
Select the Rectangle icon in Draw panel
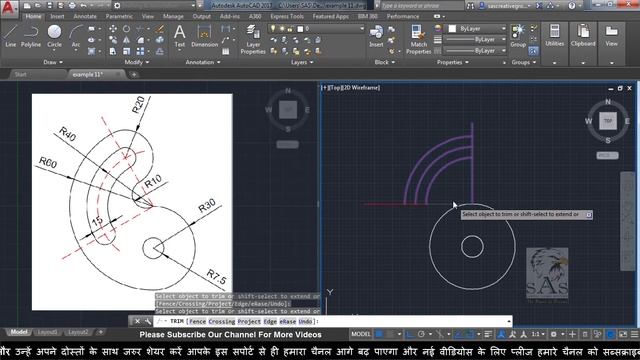(x=91, y=29)
